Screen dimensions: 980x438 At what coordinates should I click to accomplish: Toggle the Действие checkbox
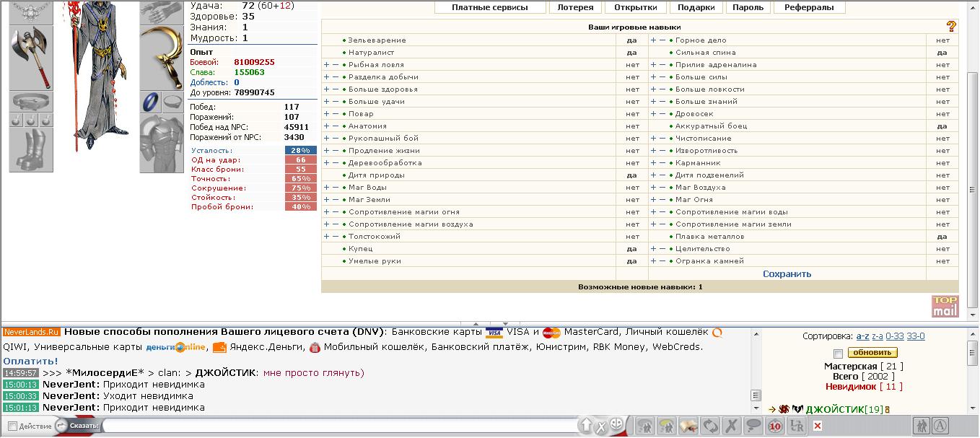point(12,426)
